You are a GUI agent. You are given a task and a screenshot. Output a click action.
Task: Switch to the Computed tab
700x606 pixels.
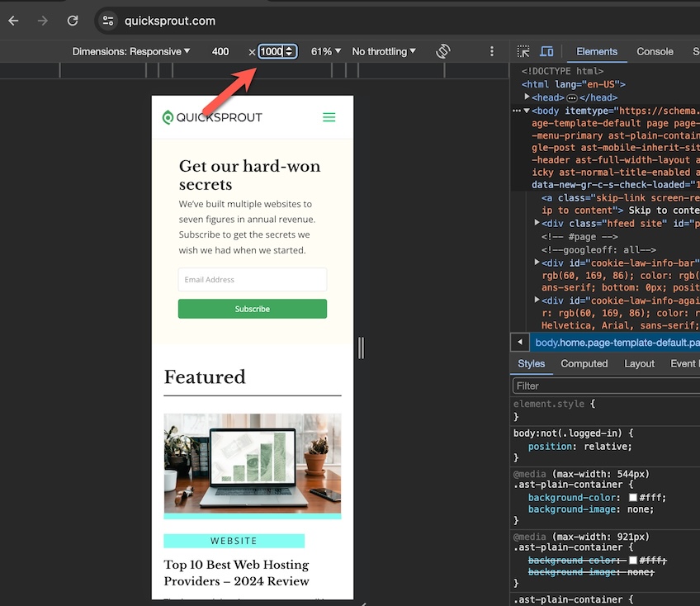click(584, 364)
